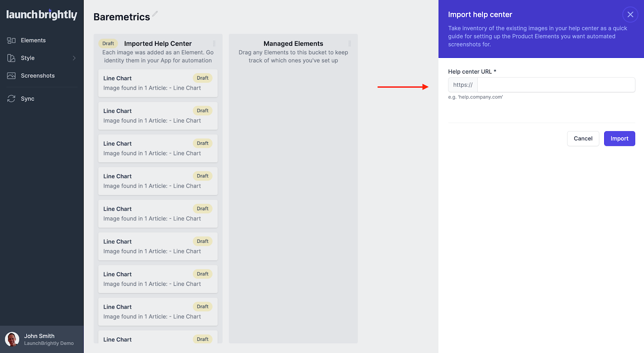Screen dimensions: 644x353
Task: Click the pencil icon beside Baremetrics
Action: tap(155, 14)
